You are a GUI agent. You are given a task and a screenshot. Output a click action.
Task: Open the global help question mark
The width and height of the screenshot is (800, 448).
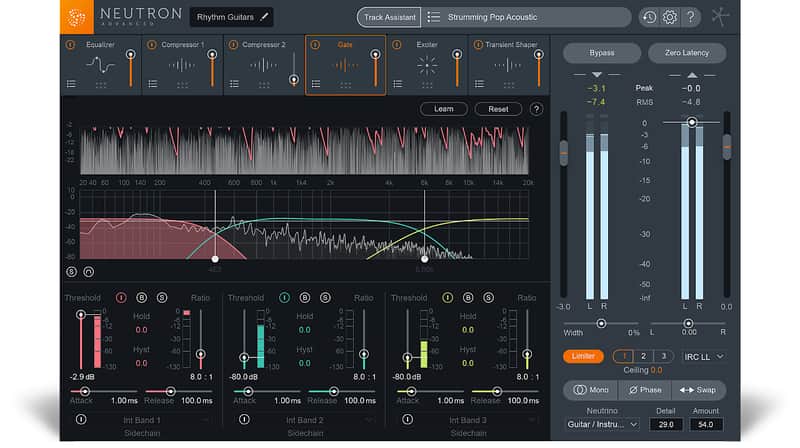coord(690,17)
